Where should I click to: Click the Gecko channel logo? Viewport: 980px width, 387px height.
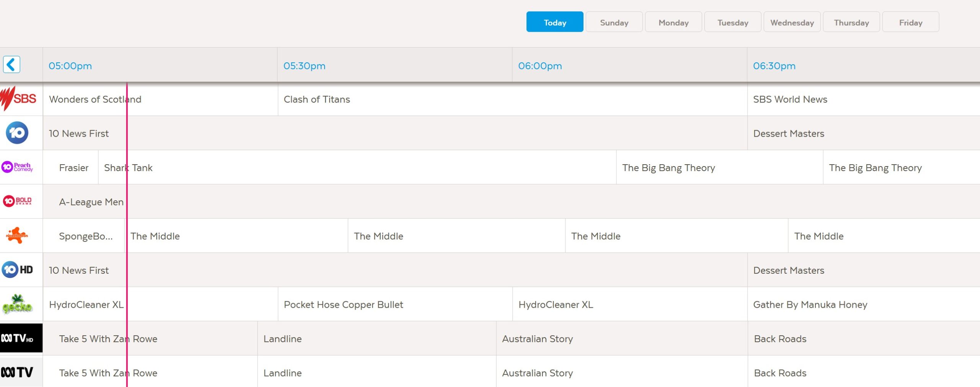tap(17, 304)
